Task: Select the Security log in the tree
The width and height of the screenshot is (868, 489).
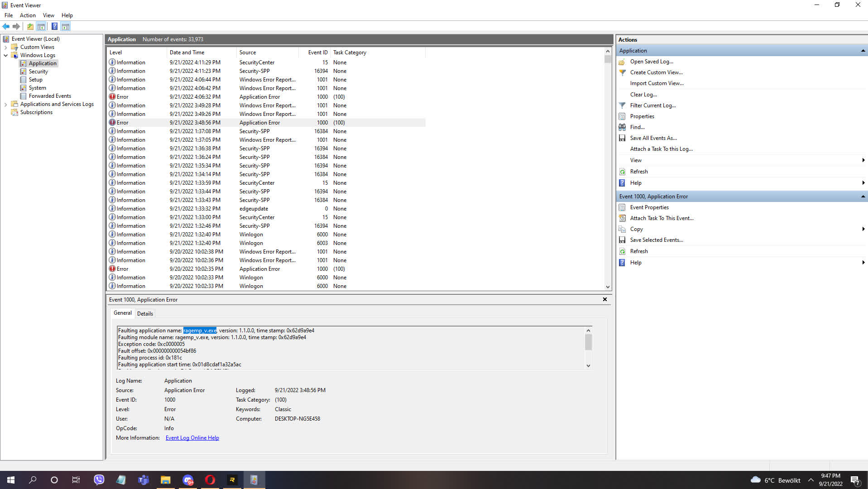Action: point(38,71)
